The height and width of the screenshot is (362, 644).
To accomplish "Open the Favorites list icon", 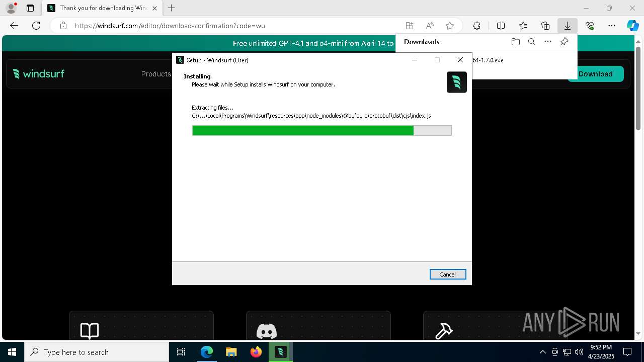I will point(523,26).
